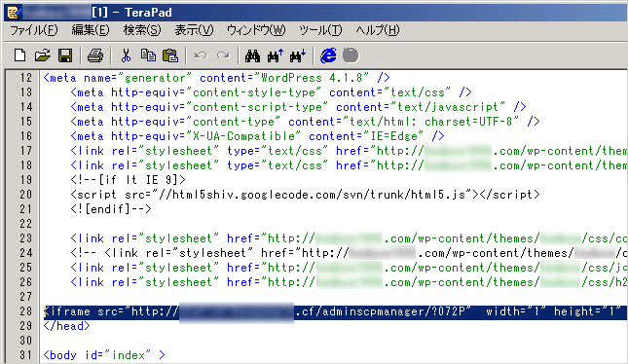Click line number 12 in the gutter
The height and width of the screenshot is (364, 628).
(x=26, y=78)
